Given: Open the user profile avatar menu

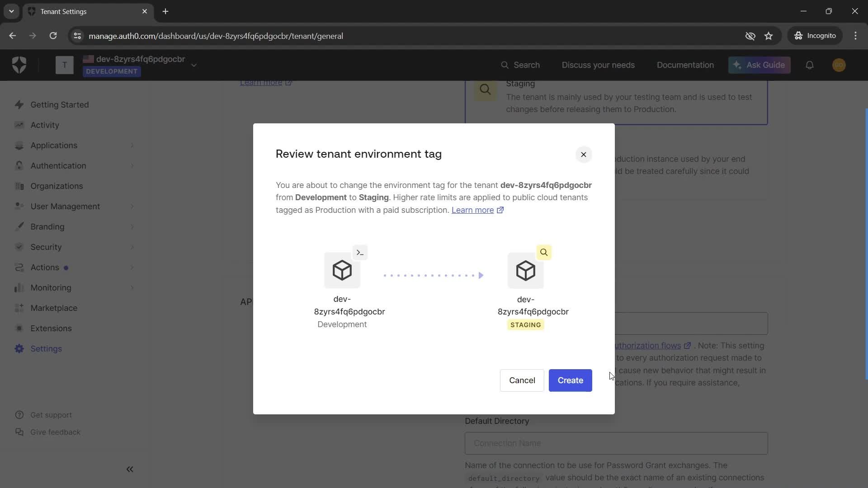Looking at the screenshot, I should coord(839,65).
